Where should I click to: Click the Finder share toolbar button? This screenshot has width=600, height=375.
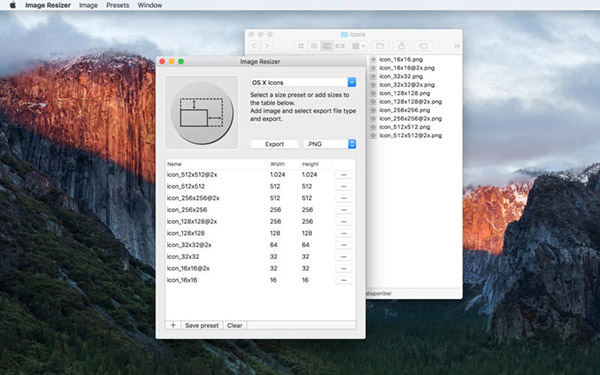coord(401,46)
